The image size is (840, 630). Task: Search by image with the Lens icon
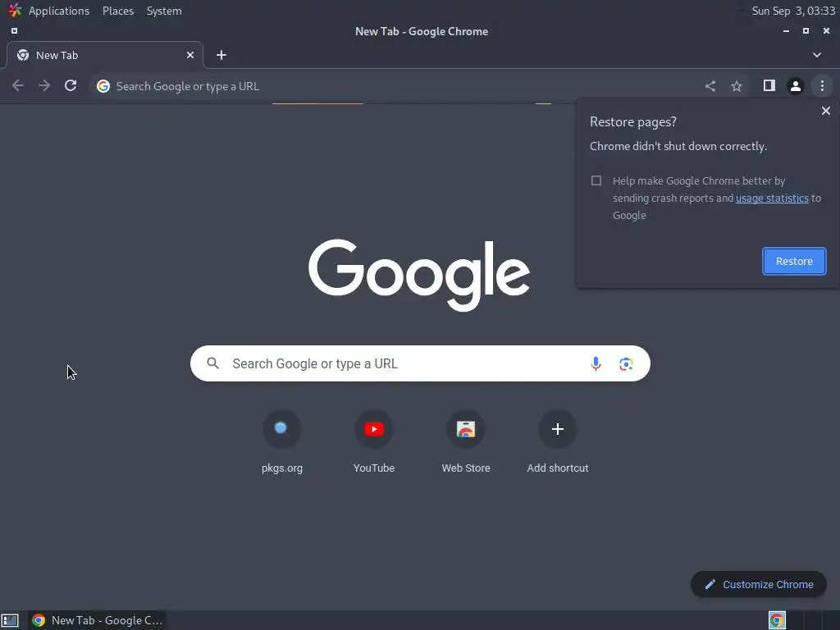(626, 363)
